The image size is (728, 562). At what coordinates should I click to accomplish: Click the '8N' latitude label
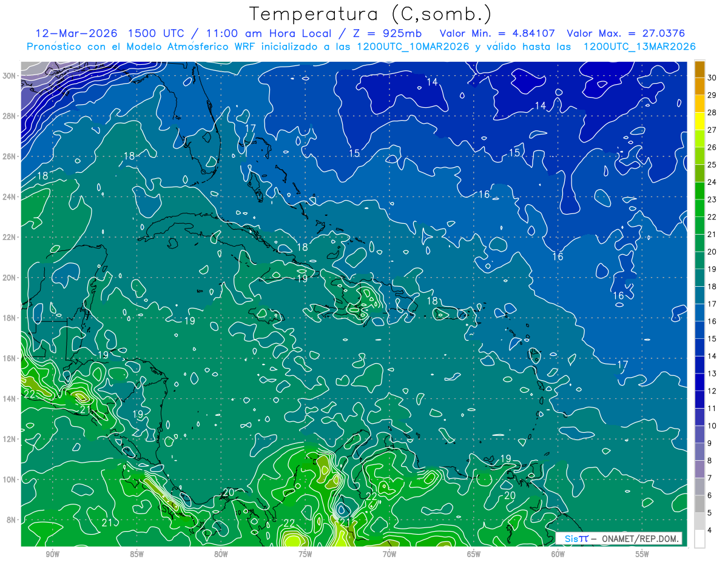click(x=12, y=520)
